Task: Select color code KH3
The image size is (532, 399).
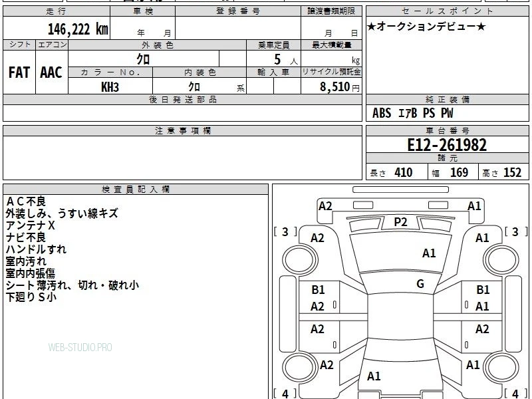Action: point(110,87)
